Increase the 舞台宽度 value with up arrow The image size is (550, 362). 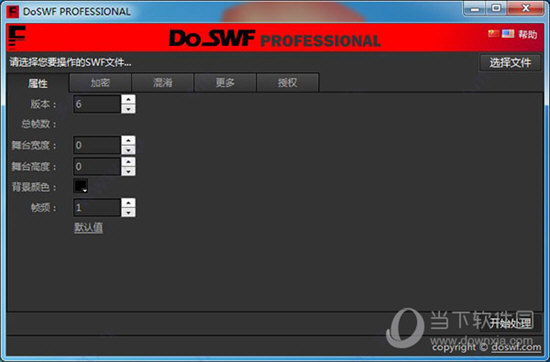click(x=128, y=140)
